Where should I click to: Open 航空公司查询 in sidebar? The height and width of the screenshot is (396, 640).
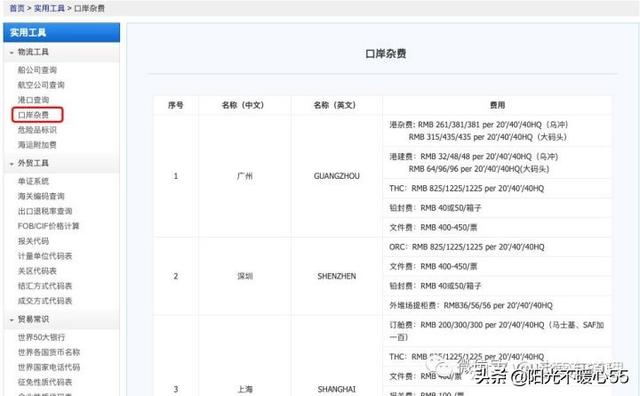pos(41,85)
